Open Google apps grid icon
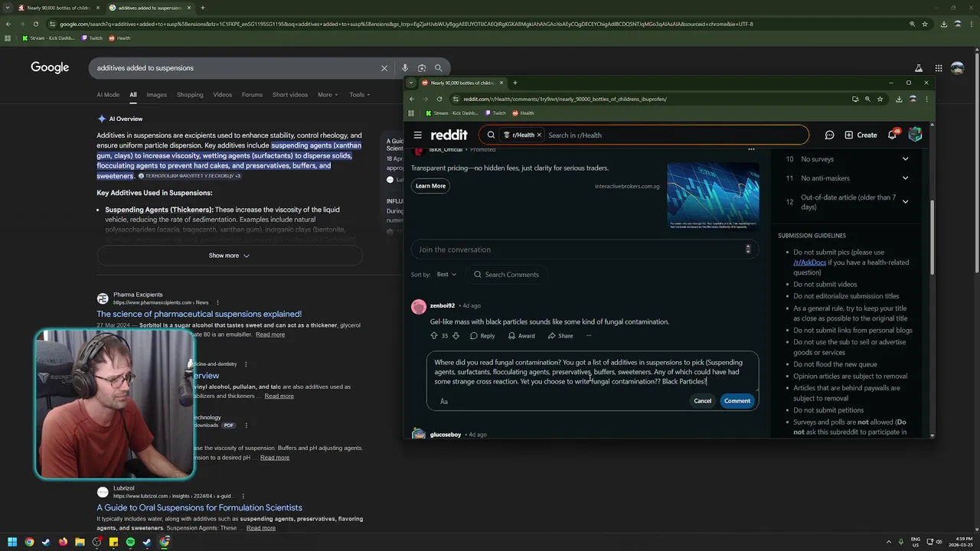The height and width of the screenshot is (551, 980). pyautogui.click(x=938, y=68)
